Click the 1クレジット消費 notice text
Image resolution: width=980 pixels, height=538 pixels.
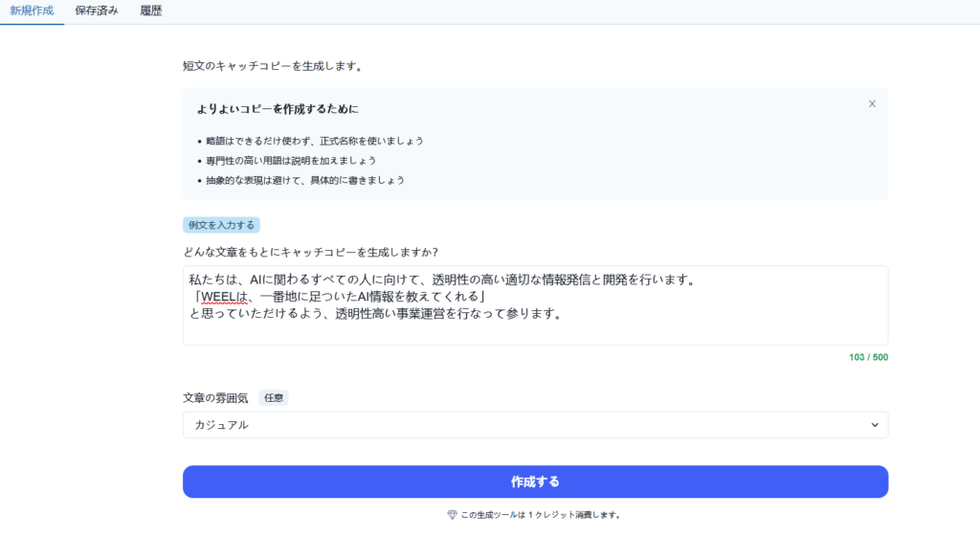(541, 515)
